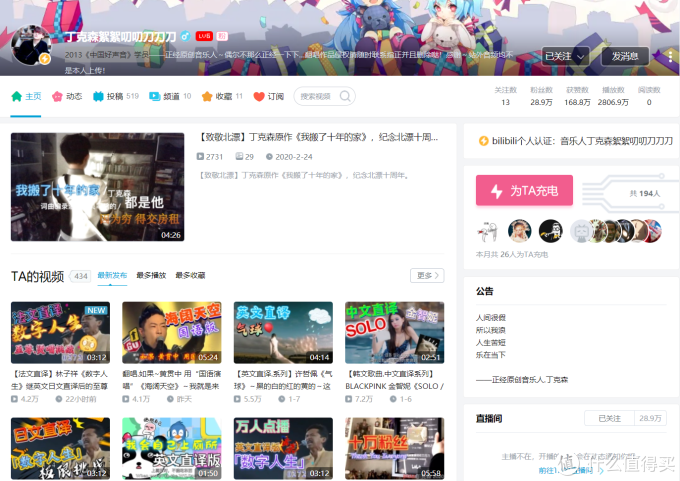Open the 法文直译 数字人生 thumbnail with NEW tag

[60, 333]
